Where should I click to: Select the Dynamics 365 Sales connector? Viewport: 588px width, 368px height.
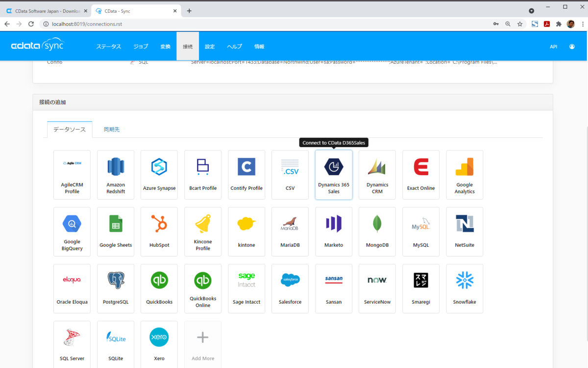pos(334,175)
